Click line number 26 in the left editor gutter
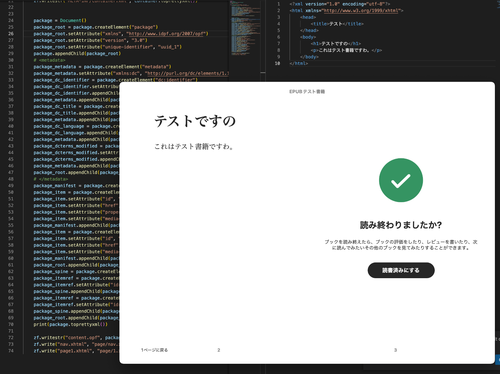 click(11, 34)
